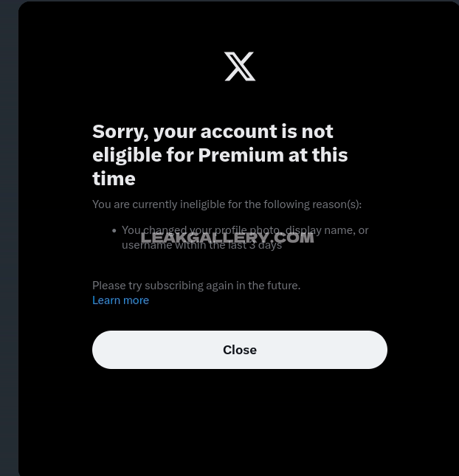
Task: Click the dimmed backdrop left of the dialog
Action: (x=9, y=238)
